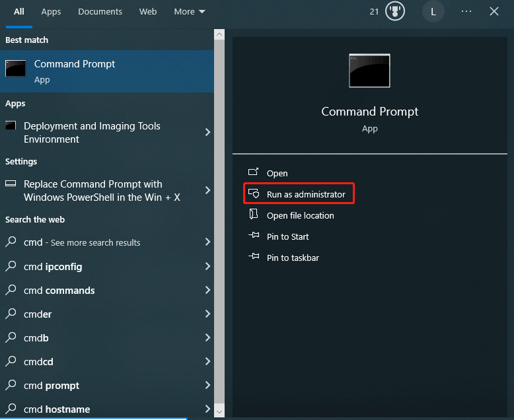The height and width of the screenshot is (420, 514).
Task: Click the Open file location folder icon
Action: [254, 214]
